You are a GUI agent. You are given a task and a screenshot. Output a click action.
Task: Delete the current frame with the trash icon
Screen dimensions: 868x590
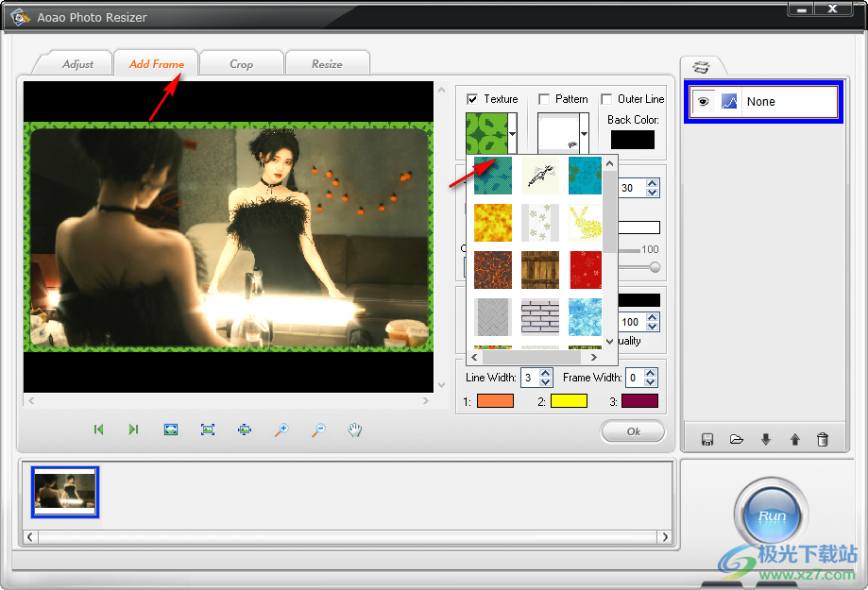(823, 438)
